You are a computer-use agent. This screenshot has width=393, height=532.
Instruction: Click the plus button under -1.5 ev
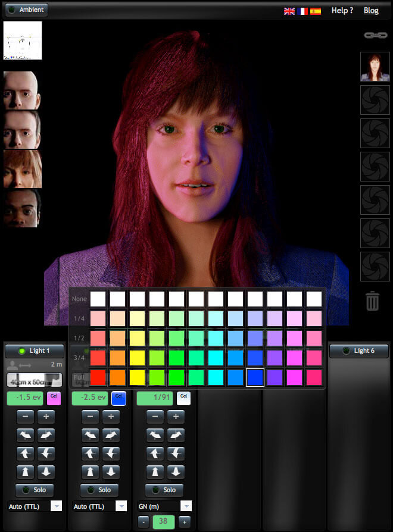click(x=46, y=417)
